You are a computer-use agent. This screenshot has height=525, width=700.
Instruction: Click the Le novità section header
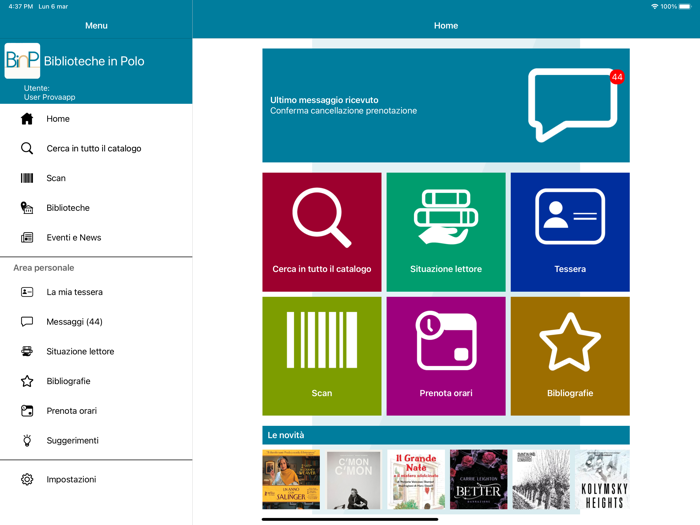446,435
